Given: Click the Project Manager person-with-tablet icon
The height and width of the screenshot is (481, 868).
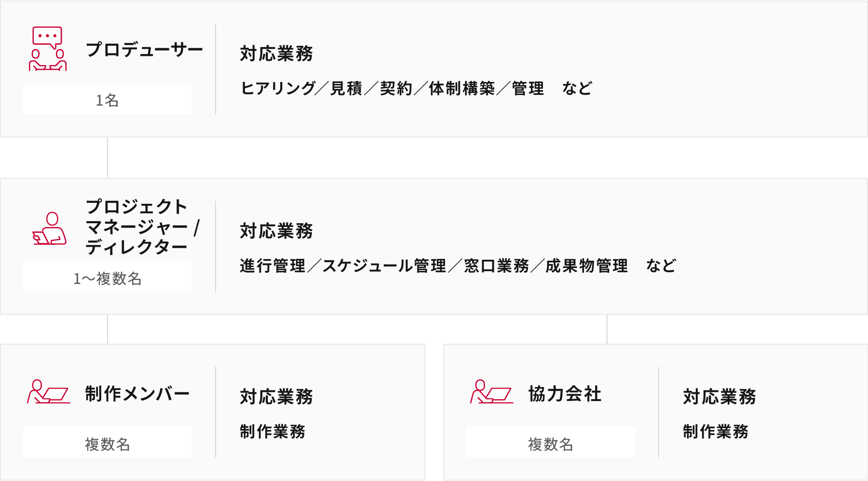Looking at the screenshot, I should [x=49, y=228].
